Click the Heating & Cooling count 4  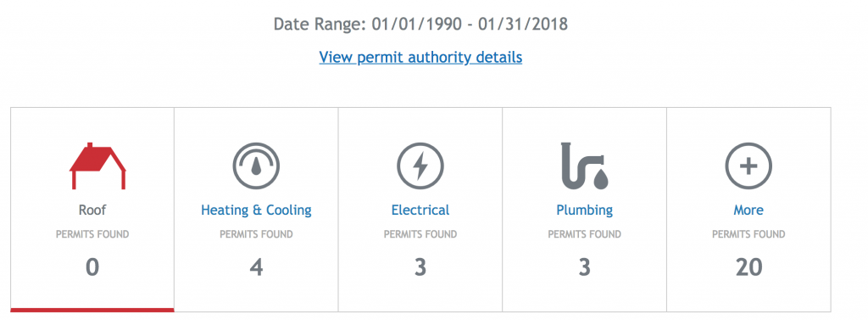(256, 267)
